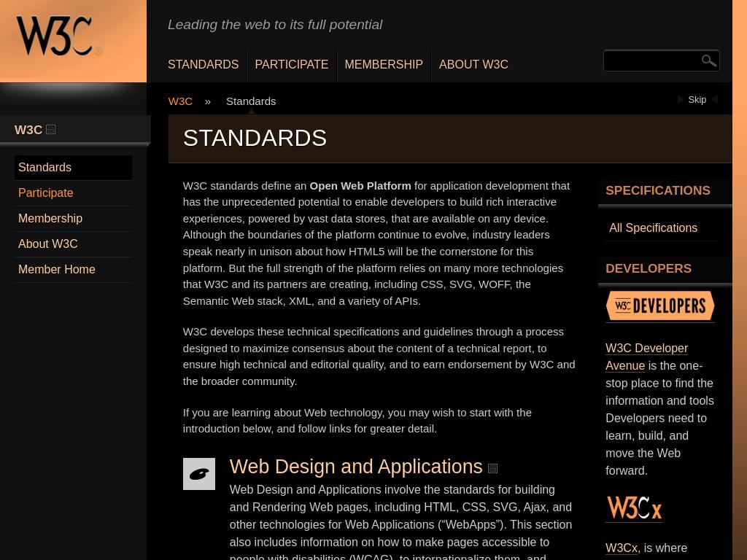The image size is (747, 560).
Task: Click the Skip link
Action: click(697, 99)
